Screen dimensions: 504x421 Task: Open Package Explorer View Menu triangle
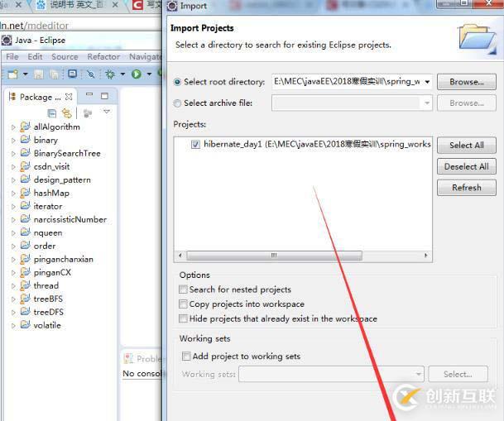107,112
